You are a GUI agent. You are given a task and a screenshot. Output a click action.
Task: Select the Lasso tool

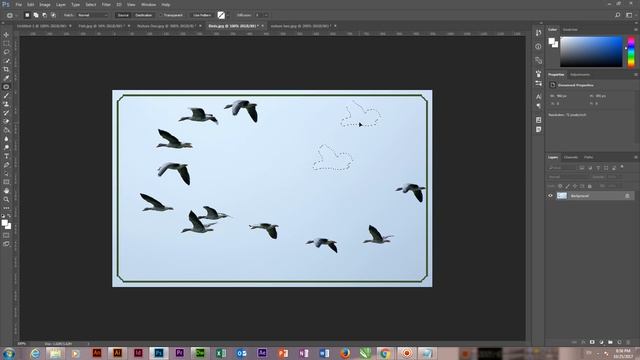6,52
